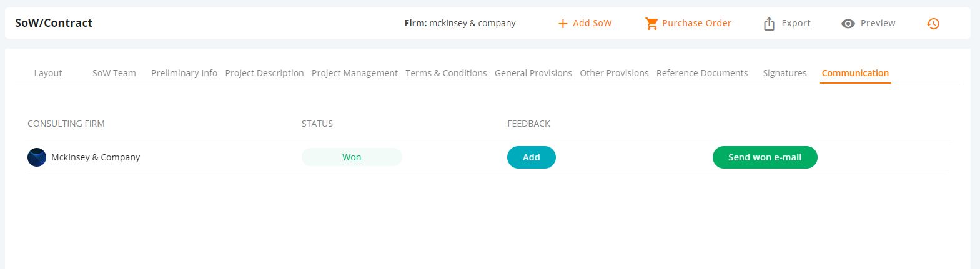Click the Communication tab
This screenshot has height=269, width=980.
pos(855,73)
